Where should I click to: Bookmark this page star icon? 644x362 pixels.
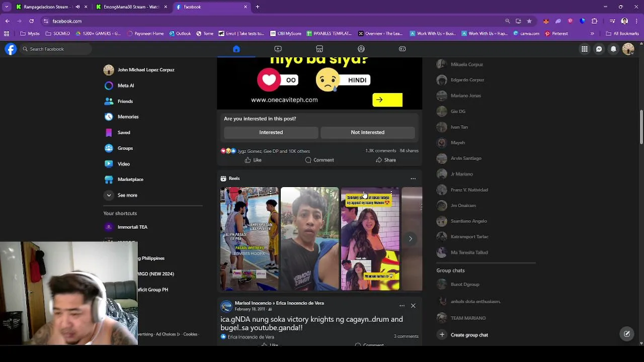pos(529,21)
